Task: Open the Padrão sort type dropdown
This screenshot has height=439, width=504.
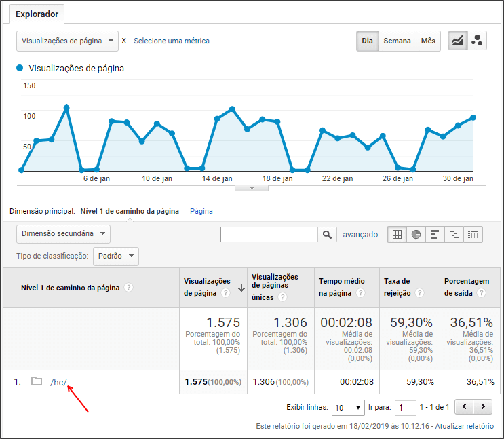Action: 116,256
